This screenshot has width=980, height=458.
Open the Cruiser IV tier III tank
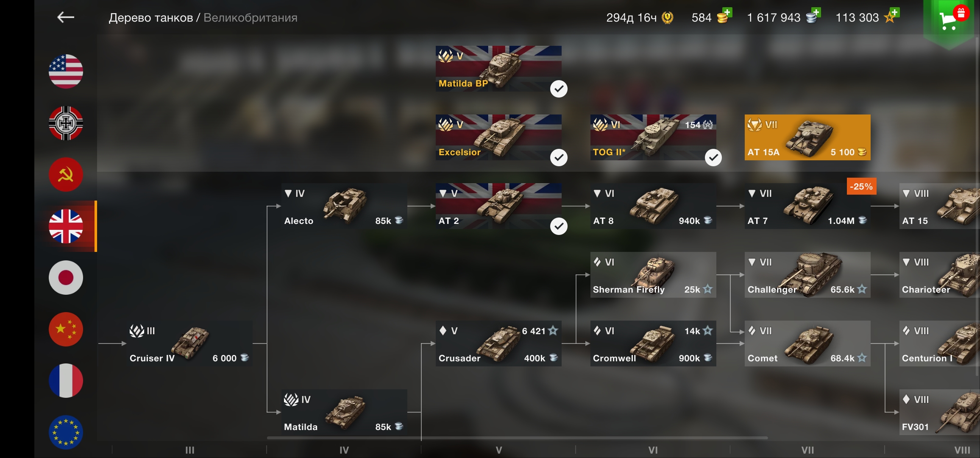point(189,343)
